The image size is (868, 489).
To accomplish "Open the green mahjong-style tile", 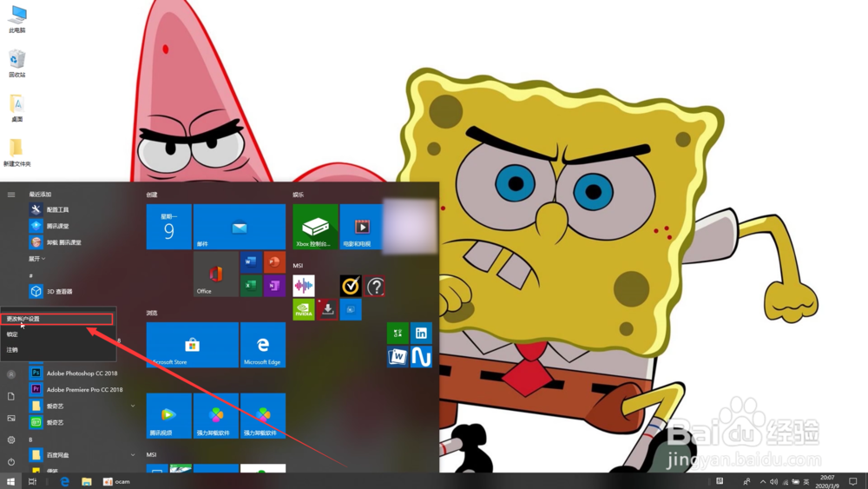I will (x=398, y=334).
